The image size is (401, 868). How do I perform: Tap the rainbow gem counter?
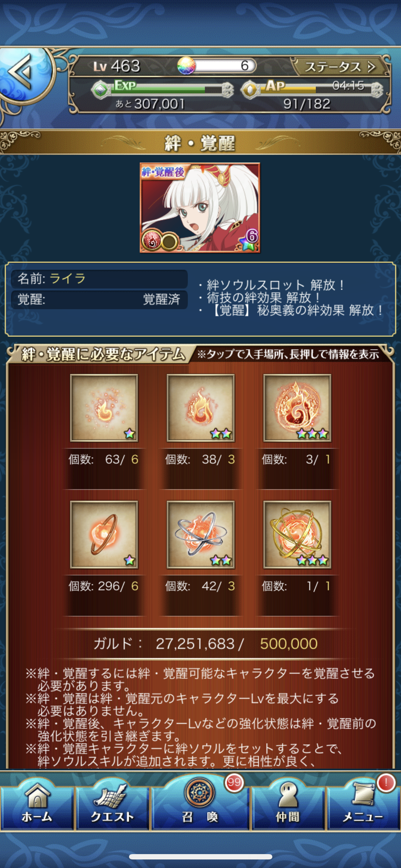pyautogui.click(x=217, y=66)
